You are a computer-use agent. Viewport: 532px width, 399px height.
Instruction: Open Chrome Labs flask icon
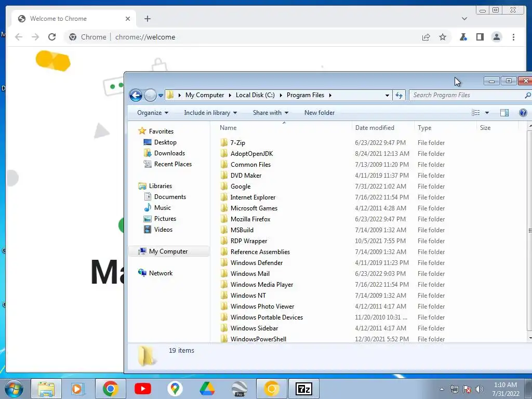pos(463,37)
